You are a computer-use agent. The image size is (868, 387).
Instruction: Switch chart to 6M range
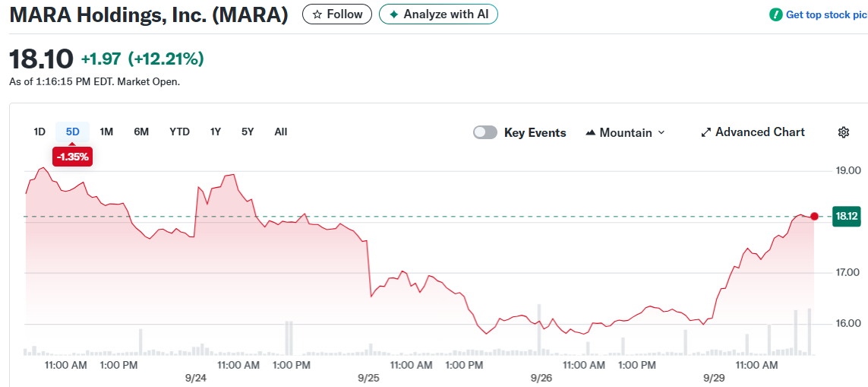point(141,132)
